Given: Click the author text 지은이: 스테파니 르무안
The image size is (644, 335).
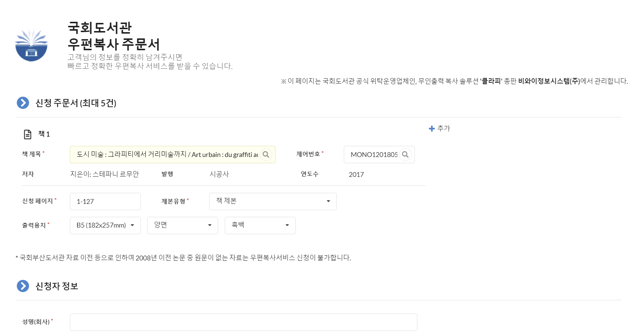Looking at the screenshot, I should point(105,174).
